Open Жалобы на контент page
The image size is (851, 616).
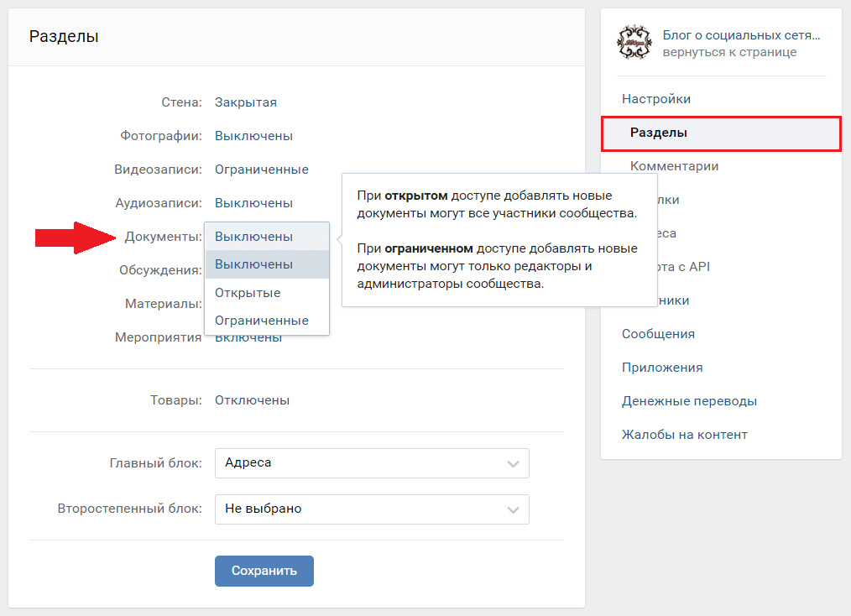click(684, 435)
